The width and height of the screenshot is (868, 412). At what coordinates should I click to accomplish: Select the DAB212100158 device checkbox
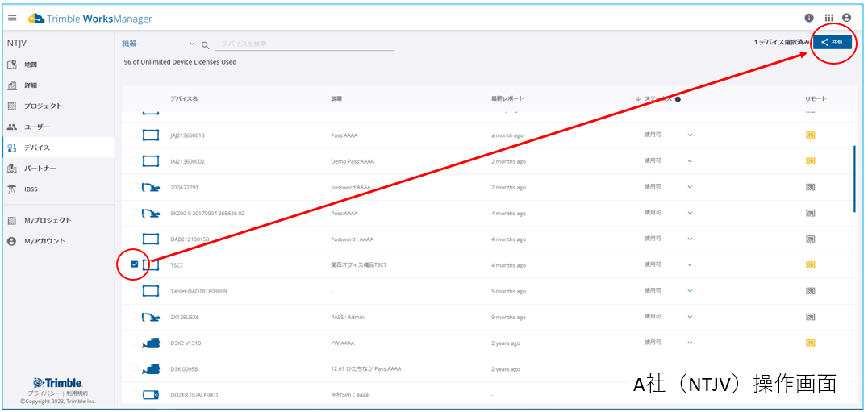click(x=135, y=239)
